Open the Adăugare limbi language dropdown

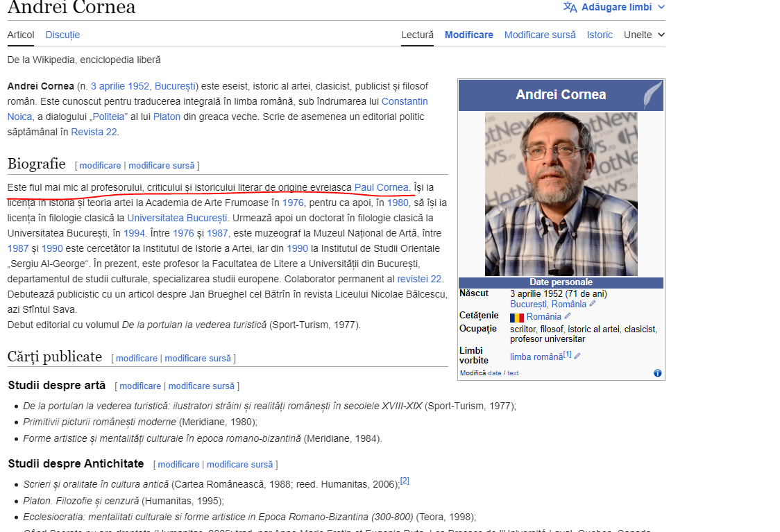pyautogui.click(x=614, y=7)
